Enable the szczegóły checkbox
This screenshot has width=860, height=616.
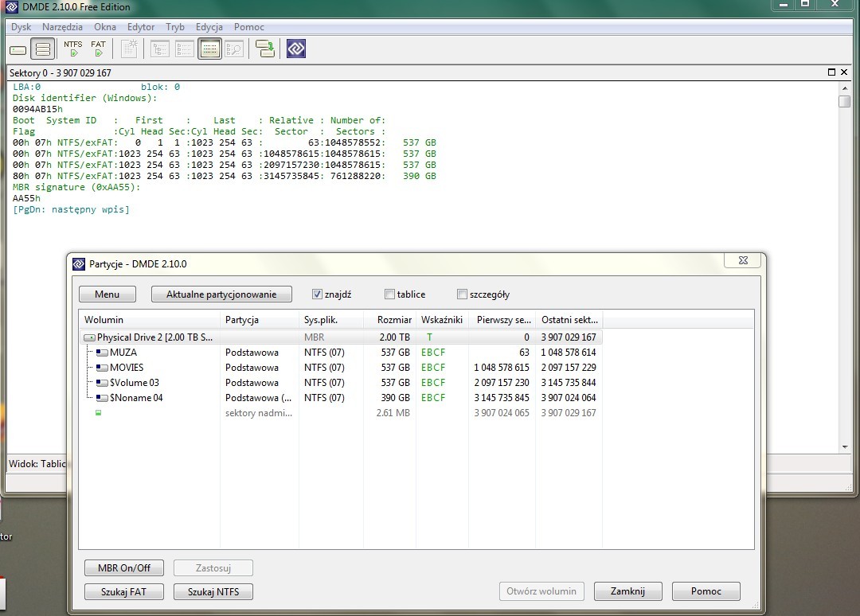(x=462, y=294)
